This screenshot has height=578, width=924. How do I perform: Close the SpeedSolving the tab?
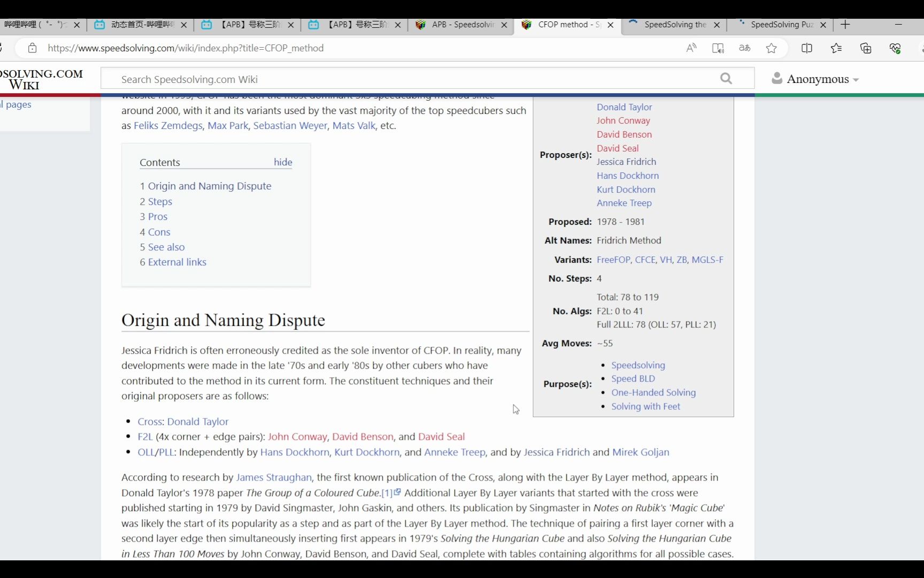tap(717, 25)
